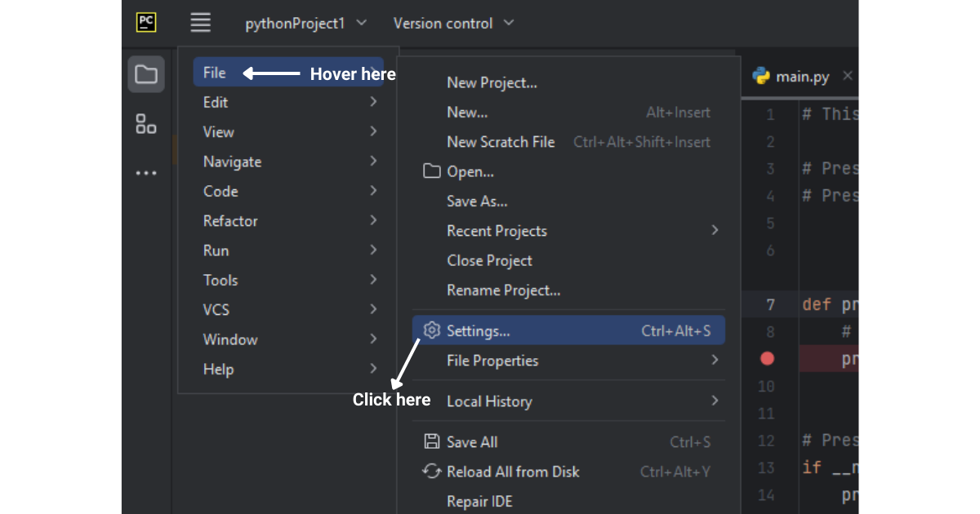Open the pythonProject1 project dropdown
The height and width of the screenshot is (514, 980).
tap(306, 24)
